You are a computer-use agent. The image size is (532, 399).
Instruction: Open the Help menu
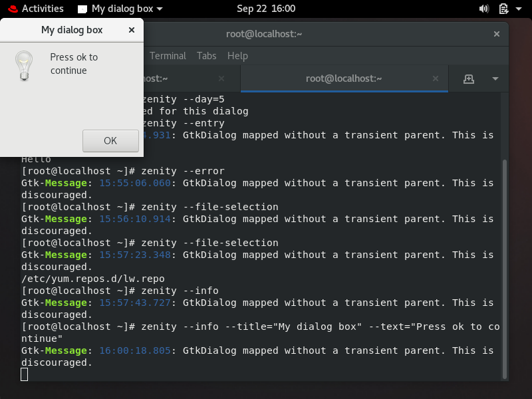click(x=237, y=55)
